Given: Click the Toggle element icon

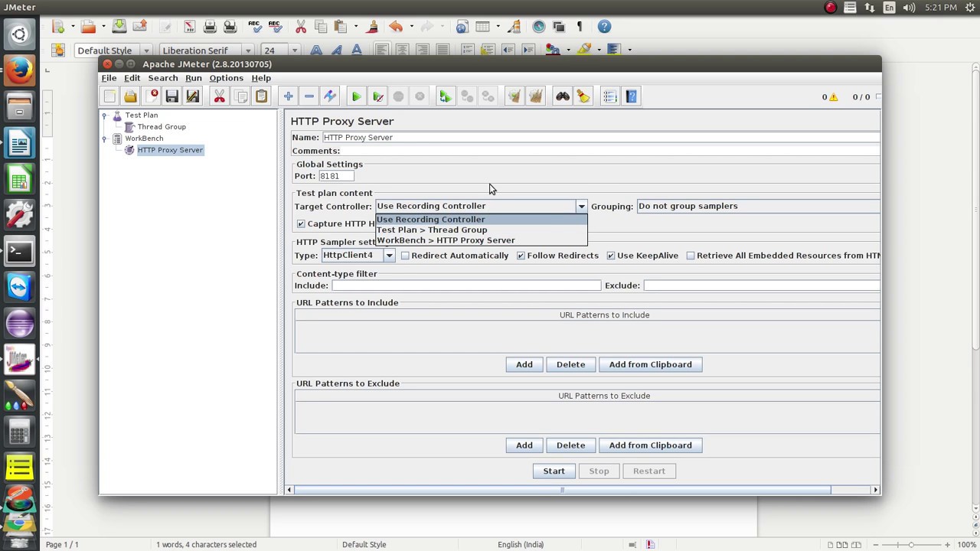Looking at the screenshot, I should click(x=330, y=96).
